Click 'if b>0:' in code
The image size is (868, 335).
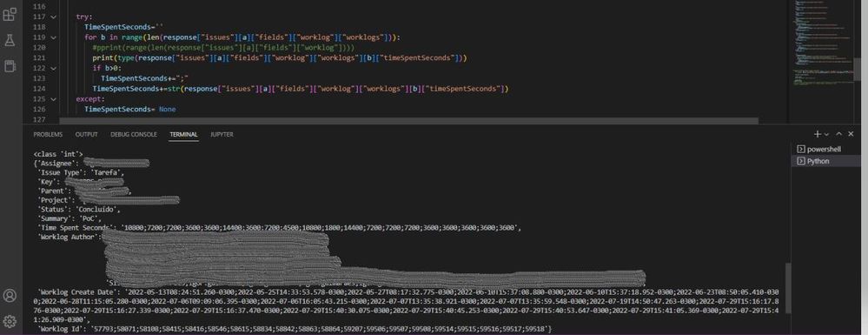107,68
